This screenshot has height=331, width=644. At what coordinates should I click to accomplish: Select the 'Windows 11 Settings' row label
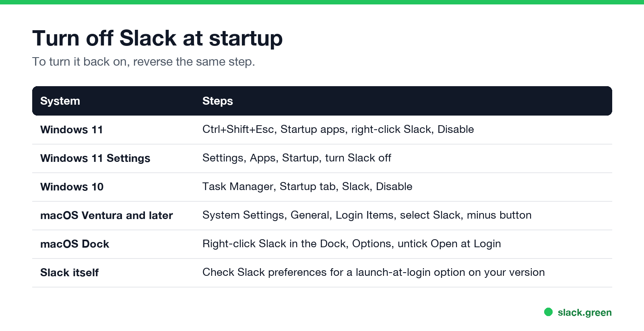click(95, 158)
